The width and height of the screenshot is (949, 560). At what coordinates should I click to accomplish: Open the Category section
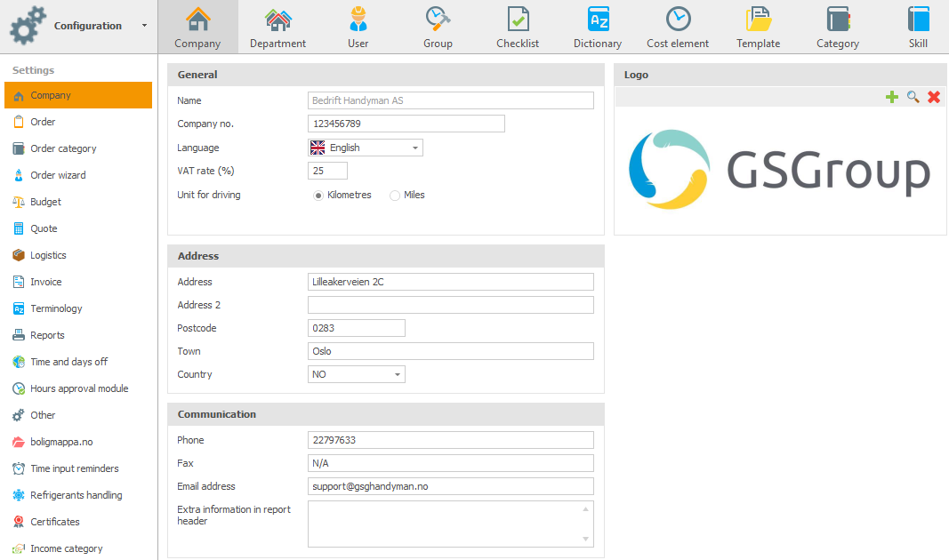tap(838, 28)
